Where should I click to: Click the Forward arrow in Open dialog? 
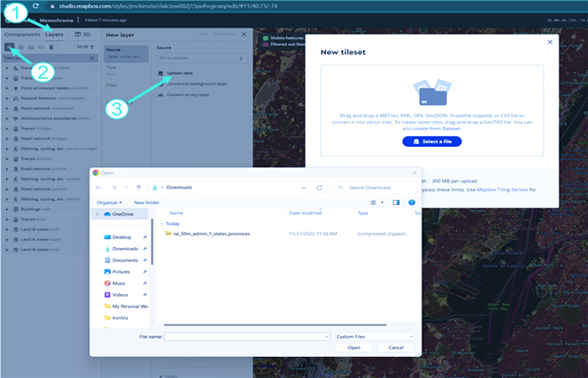[113, 187]
